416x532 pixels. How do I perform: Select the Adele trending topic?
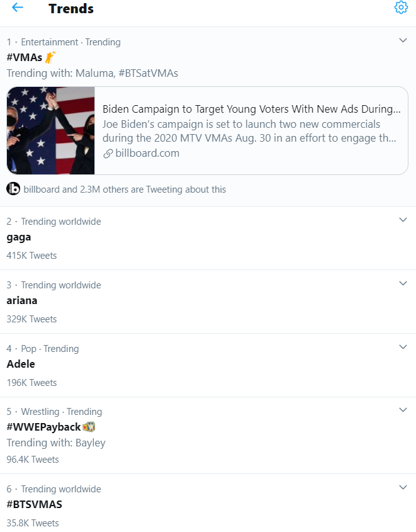tap(21, 364)
